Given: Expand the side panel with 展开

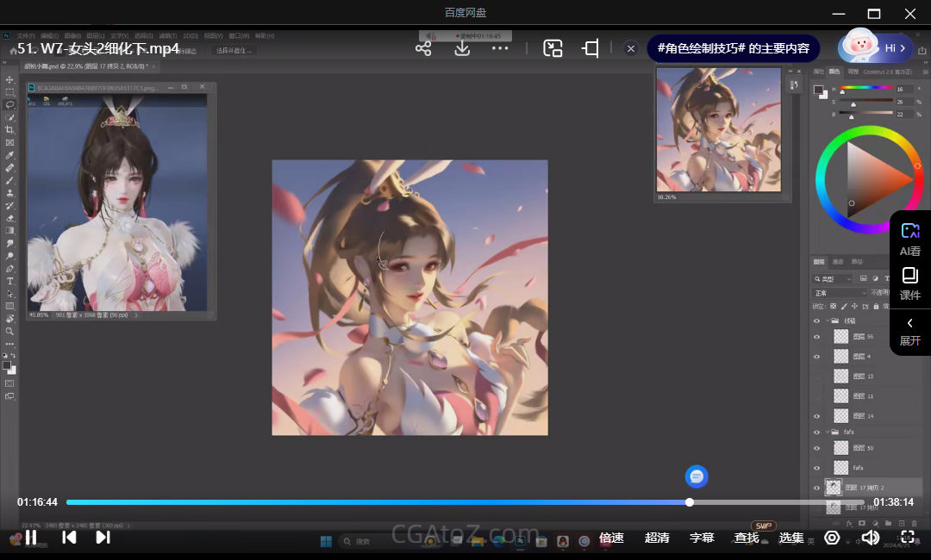Looking at the screenshot, I should [x=909, y=332].
